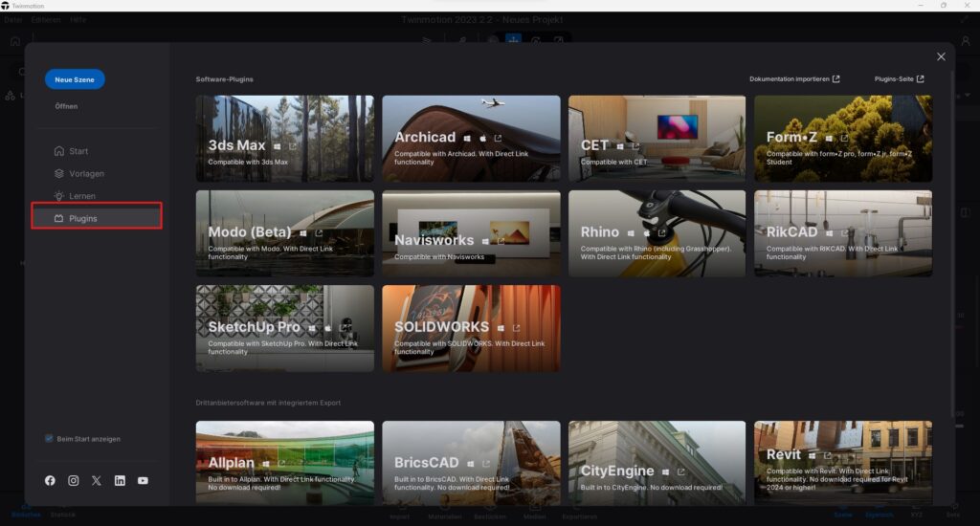
Task: Click the Drittanbietersoftware mit integriertem Export heading
Action: coord(268,403)
